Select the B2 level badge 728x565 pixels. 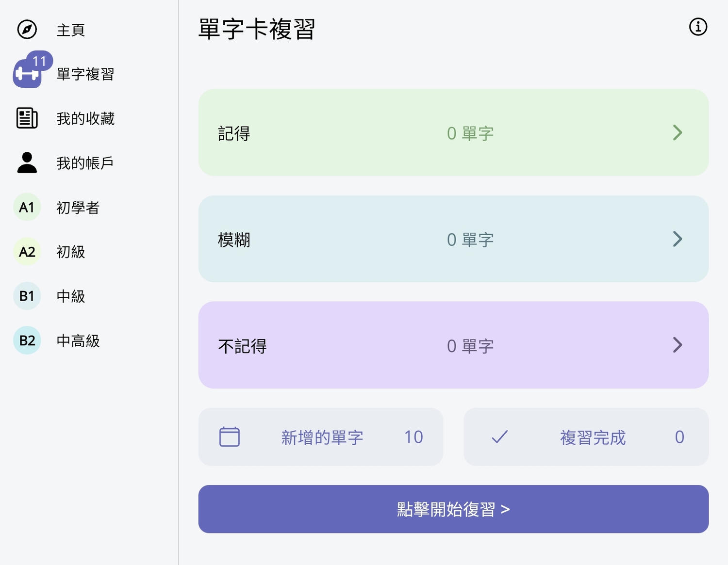[x=27, y=340]
